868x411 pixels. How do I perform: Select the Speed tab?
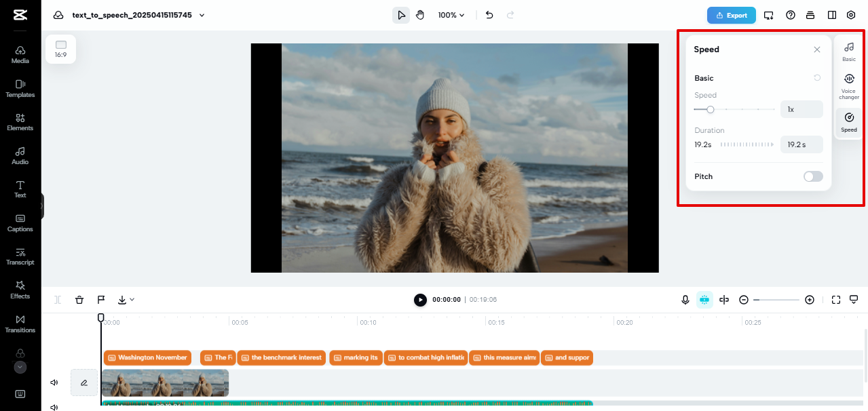click(x=849, y=122)
